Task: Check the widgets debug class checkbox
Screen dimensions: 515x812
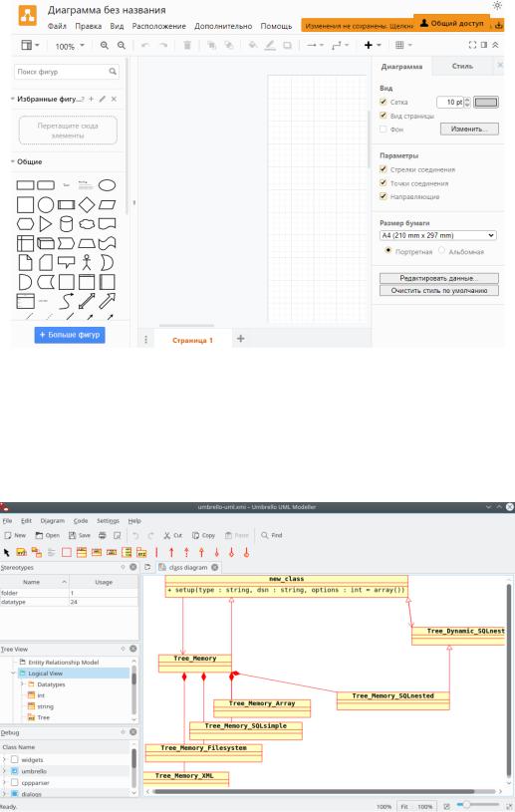Action: pyautogui.click(x=15, y=760)
